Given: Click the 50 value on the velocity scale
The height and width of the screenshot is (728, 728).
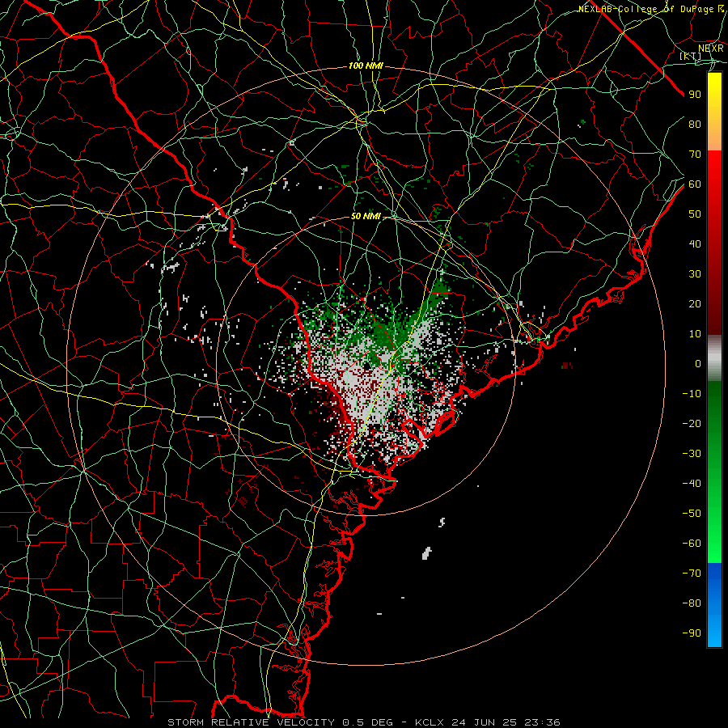Looking at the screenshot, I should point(695,214).
